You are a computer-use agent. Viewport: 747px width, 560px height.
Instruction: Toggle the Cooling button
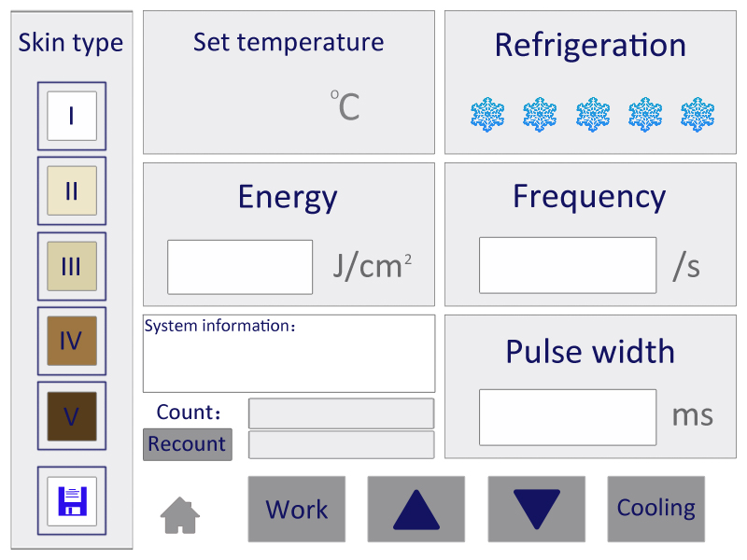coord(656,509)
